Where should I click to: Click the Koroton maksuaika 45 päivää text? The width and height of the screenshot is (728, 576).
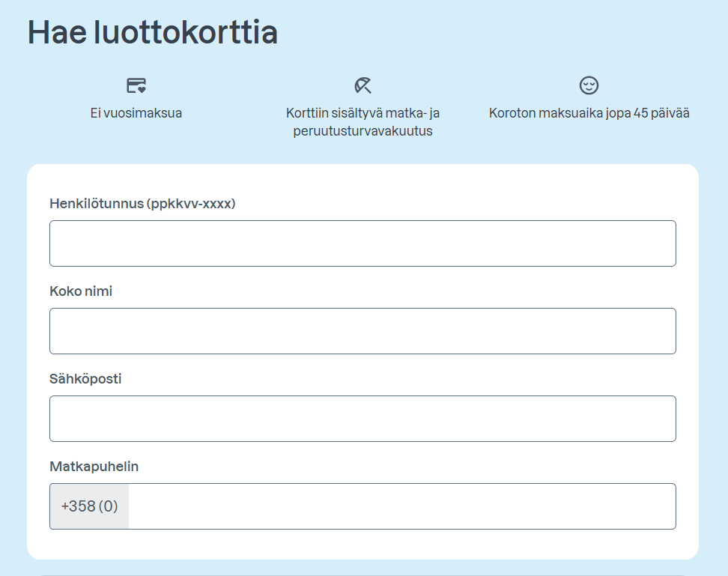tap(589, 114)
